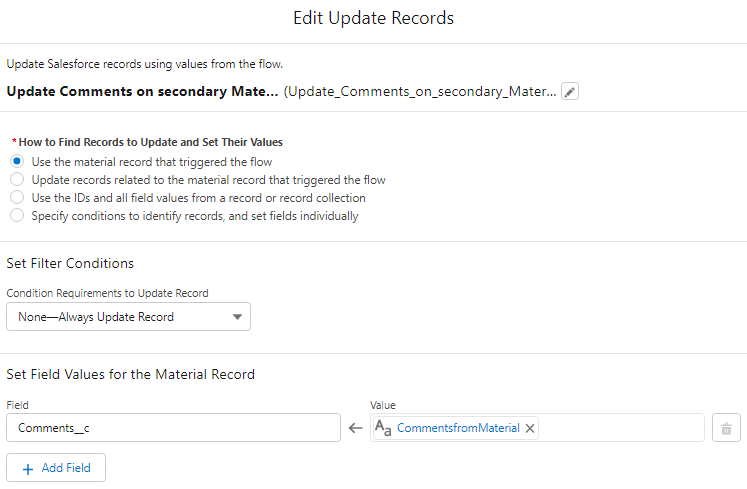Click the pencil icon to edit label

coord(570,92)
